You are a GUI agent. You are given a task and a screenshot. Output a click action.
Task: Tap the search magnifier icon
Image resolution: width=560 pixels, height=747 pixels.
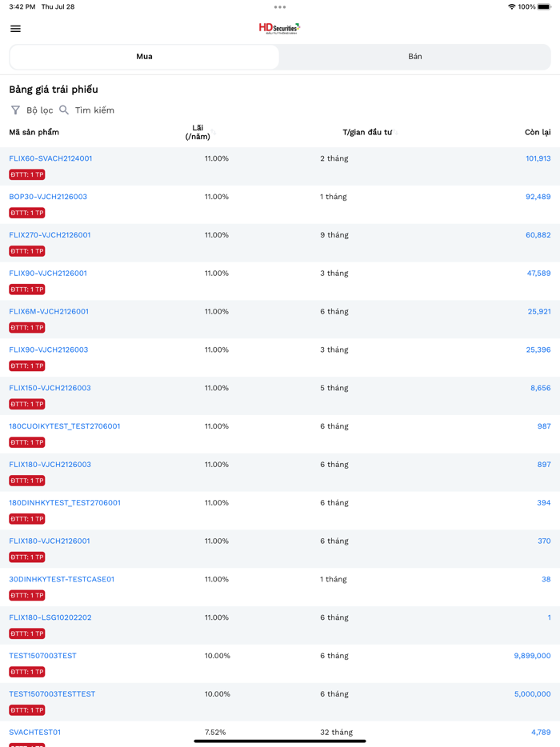point(64,110)
